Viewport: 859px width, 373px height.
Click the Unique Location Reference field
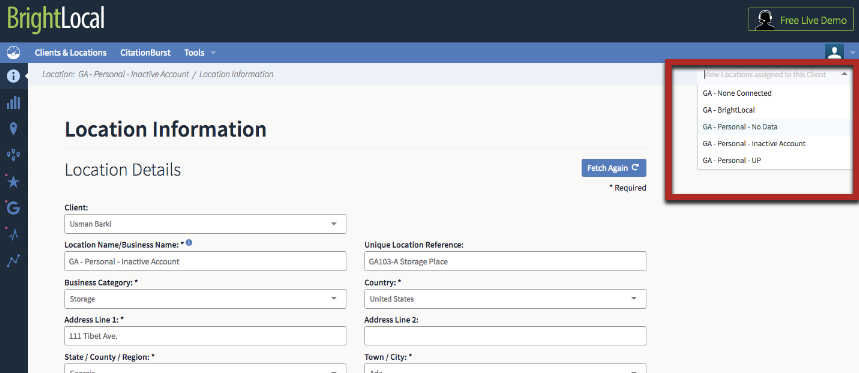(505, 261)
